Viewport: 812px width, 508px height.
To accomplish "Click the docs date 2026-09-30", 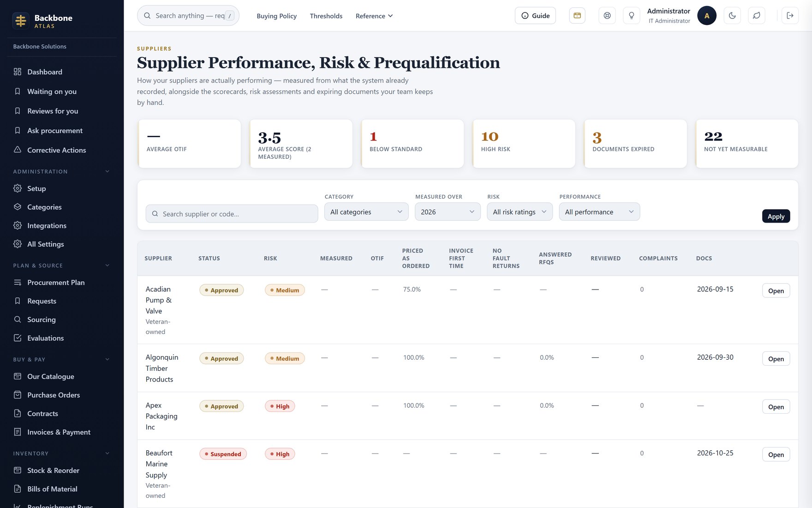I will (x=715, y=357).
